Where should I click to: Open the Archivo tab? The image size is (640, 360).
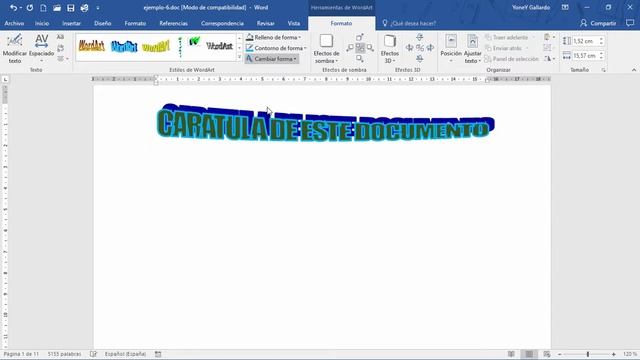point(14,23)
